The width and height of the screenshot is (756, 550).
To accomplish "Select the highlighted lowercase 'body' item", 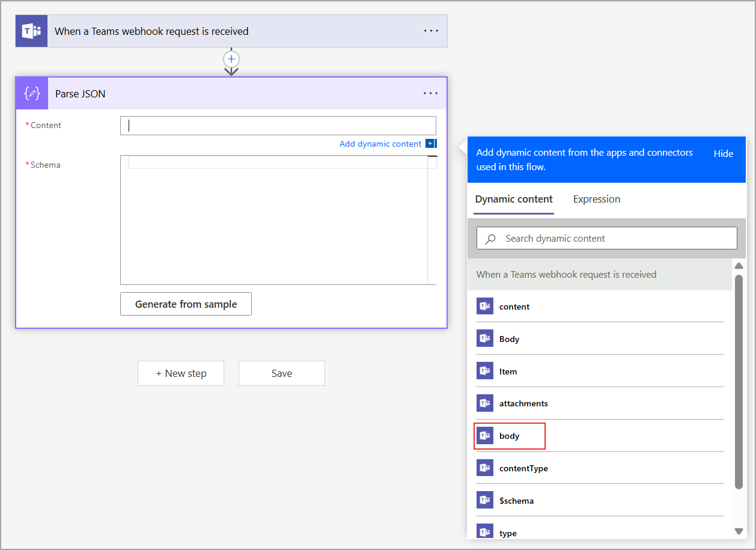I will tap(510, 436).
